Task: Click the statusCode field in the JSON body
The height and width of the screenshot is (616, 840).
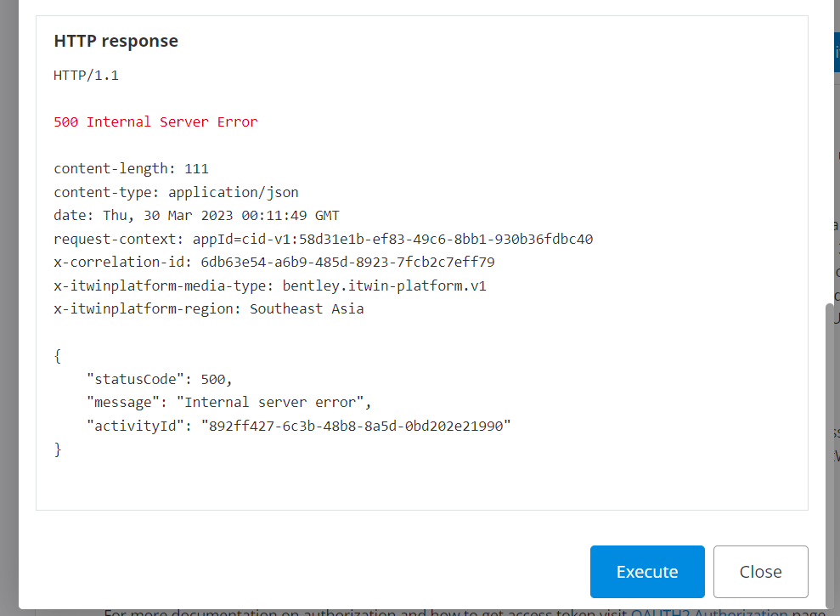Action: [x=134, y=378]
